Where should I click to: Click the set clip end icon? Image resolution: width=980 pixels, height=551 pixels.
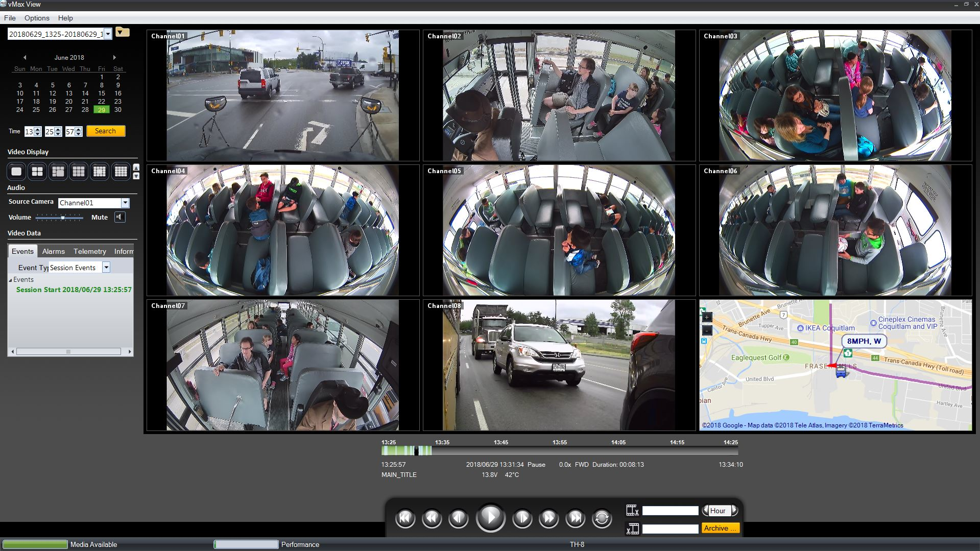coord(633,529)
